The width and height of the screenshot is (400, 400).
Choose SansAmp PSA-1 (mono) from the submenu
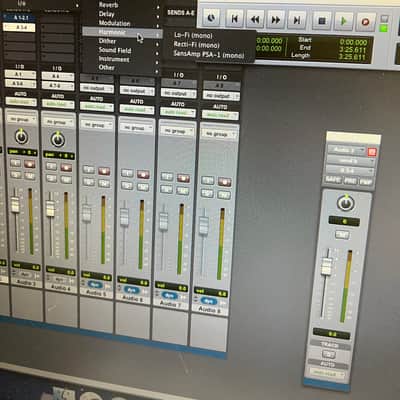coord(209,54)
